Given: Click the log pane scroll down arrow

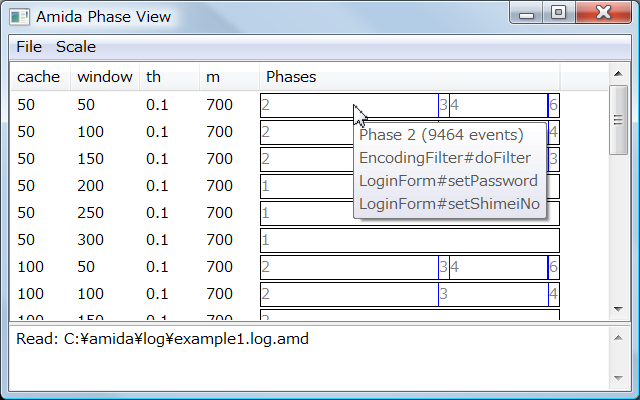Looking at the screenshot, I should point(619,379).
